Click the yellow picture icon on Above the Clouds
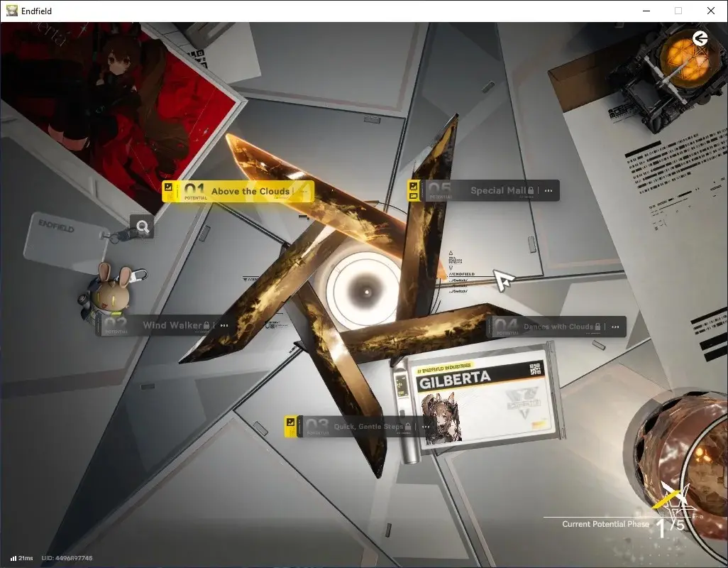Viewport: 728px width, 568px height. [168, 187]
